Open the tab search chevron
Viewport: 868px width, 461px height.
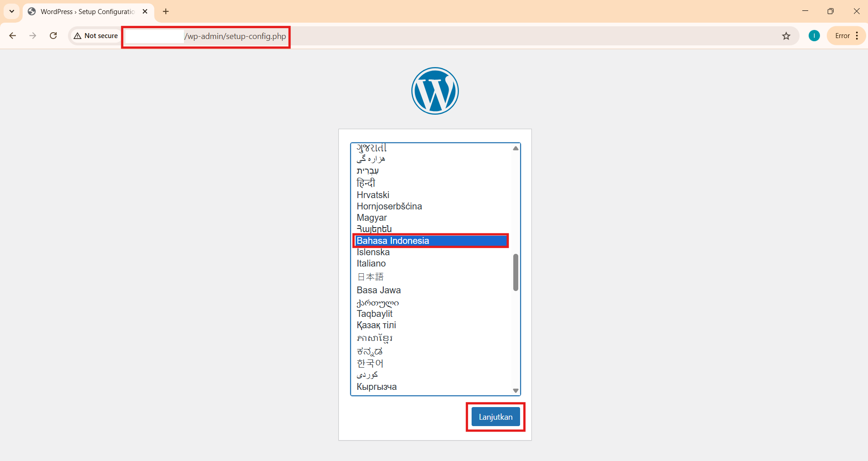coord(11,11)
